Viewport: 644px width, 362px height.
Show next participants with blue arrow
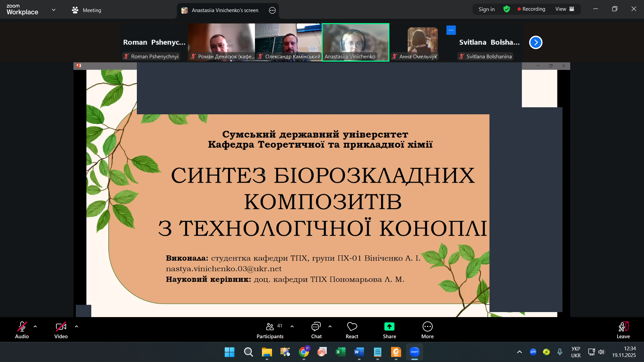536,42
